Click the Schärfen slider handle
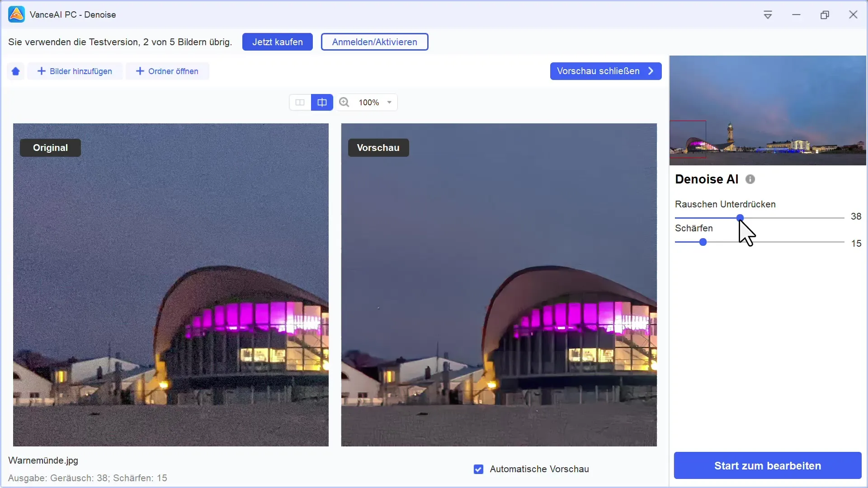Screen dimensions: 868x488 pyautogui.click(x=703, y=242)
